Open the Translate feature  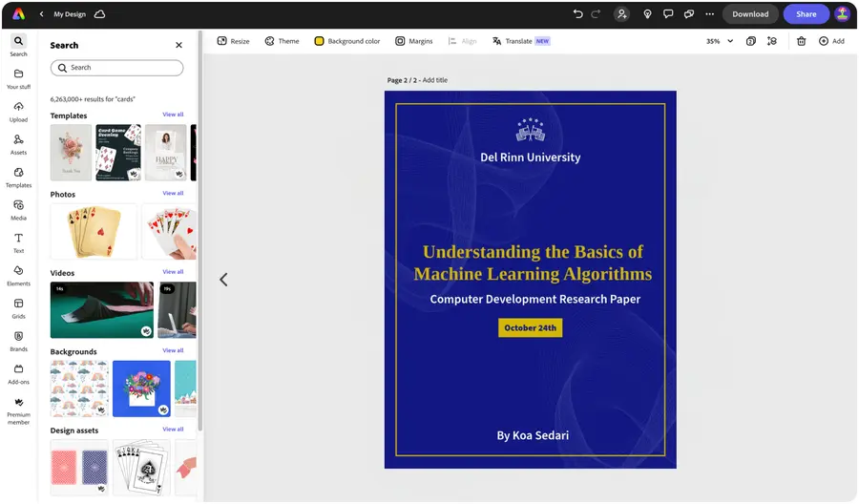coord(521,41)
